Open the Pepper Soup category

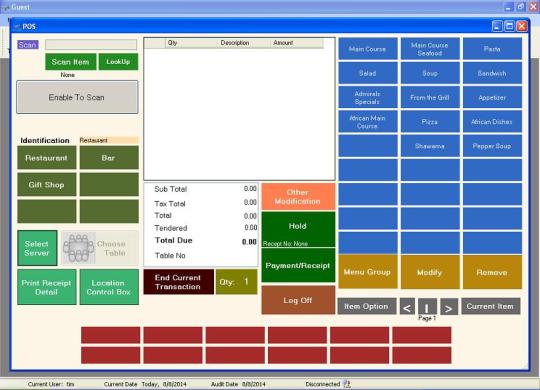coord(492,146)
